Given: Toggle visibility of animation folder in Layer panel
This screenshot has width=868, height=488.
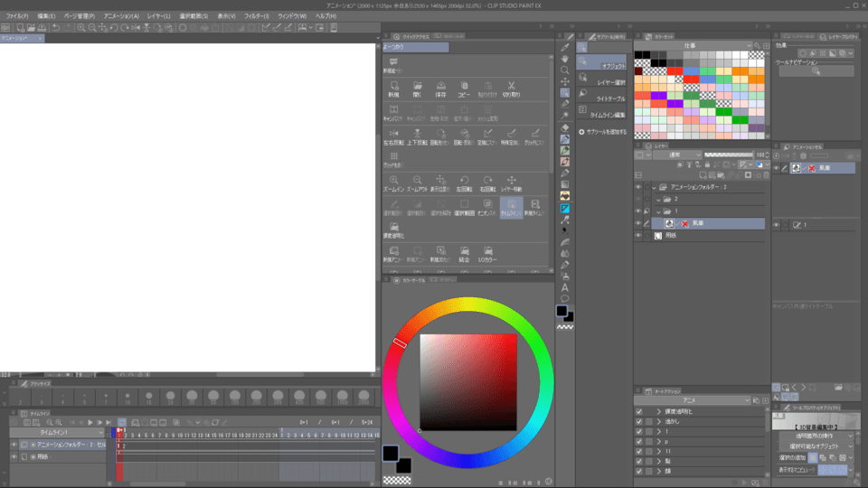Looking at the screenshot, I should coord(638,187).
